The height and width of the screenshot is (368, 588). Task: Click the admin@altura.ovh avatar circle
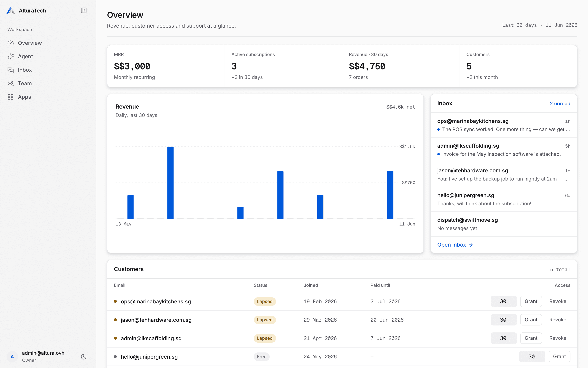12,357
